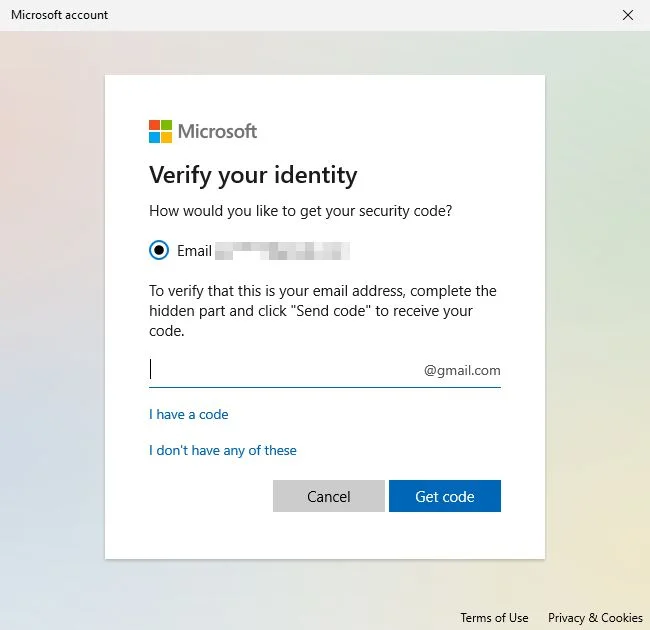Image resolution: width=650 pixels, height=630 pixels.
Task: Click the Microsoft logo
Action: (203, 131)
